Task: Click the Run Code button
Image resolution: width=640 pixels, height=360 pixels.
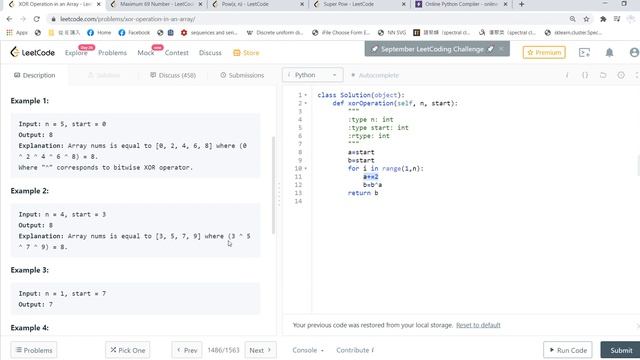Action: coord(567,350)
